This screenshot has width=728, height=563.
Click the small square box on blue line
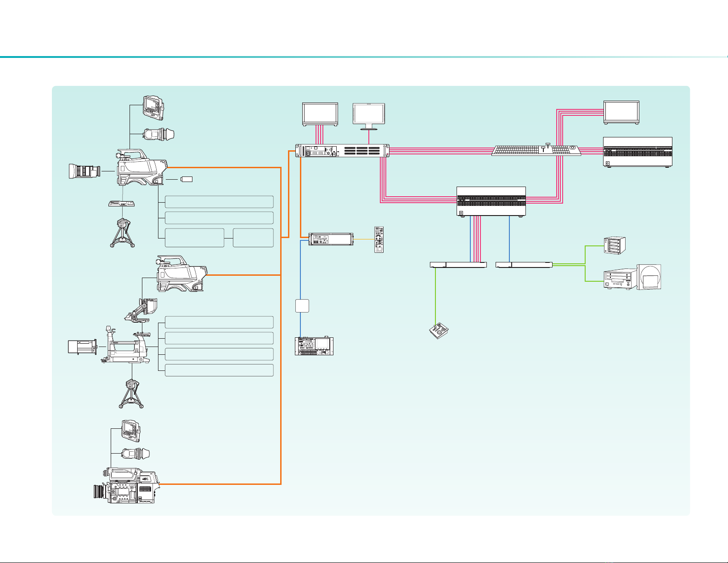[x=302, y=306]
